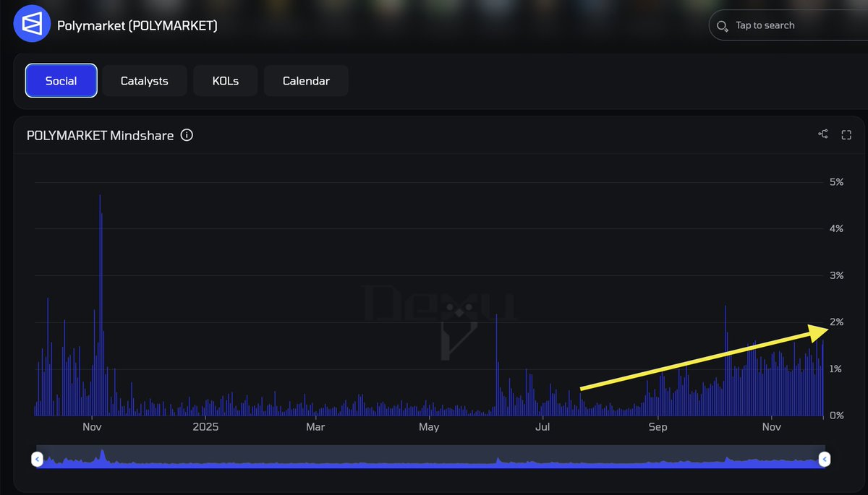This screenshot has width=868, height=495.
Task: Click the May x-axis label
Action: pyautogui.click(x=429, y=426)
